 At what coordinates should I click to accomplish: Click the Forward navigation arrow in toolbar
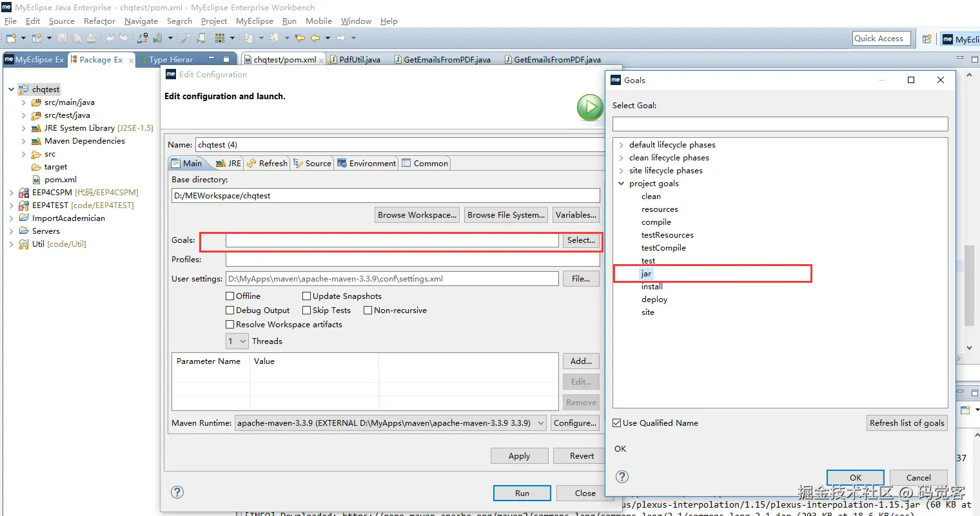coord(341,38)
